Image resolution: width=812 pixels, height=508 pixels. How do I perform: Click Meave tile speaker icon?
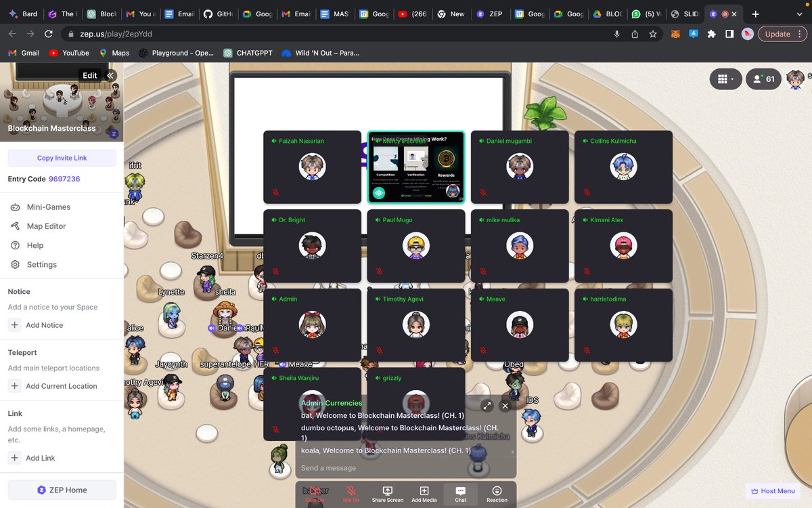pos(482,299)
